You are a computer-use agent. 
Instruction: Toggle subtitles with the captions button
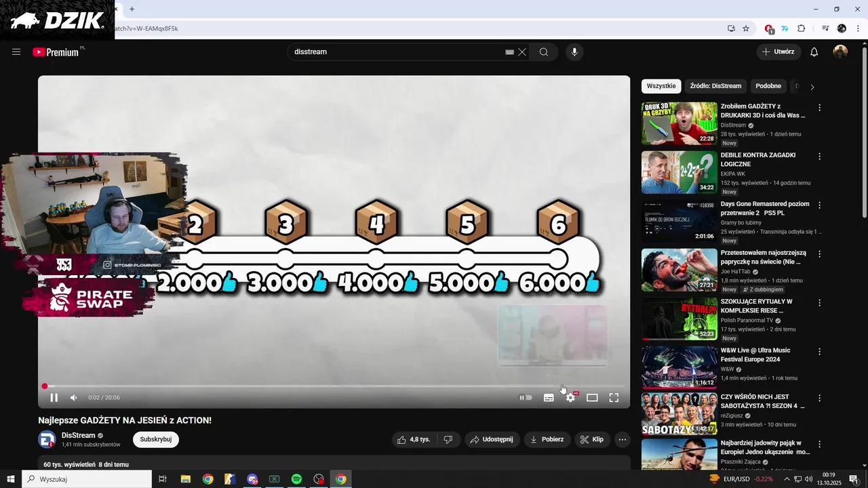(x=549, y=398)
